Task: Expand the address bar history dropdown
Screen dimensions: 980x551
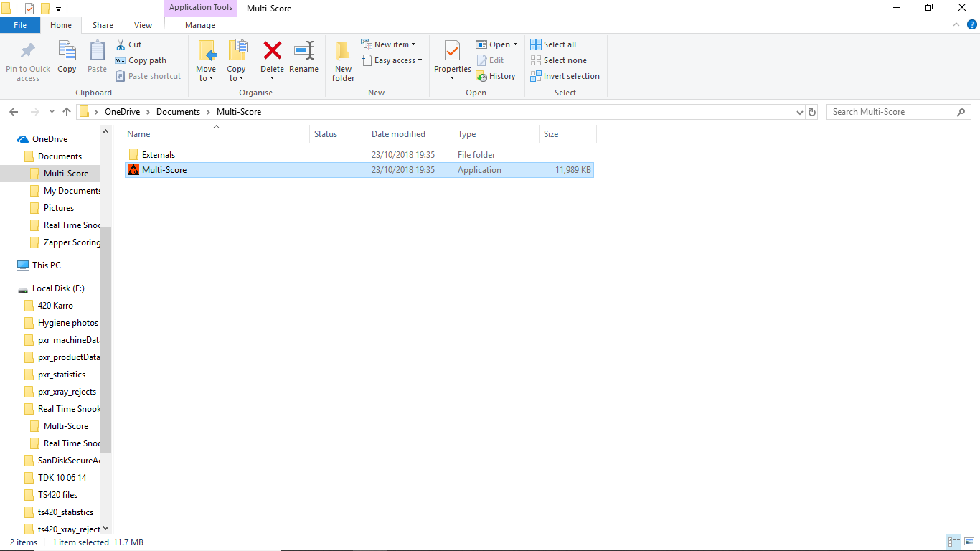Action: point(800,113)
